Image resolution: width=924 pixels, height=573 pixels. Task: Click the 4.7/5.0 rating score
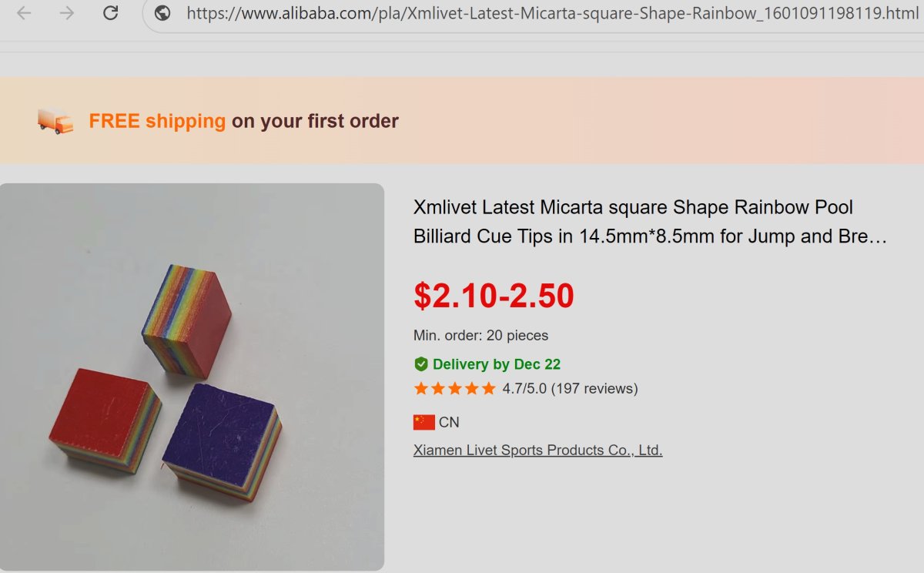pos(524,389)
